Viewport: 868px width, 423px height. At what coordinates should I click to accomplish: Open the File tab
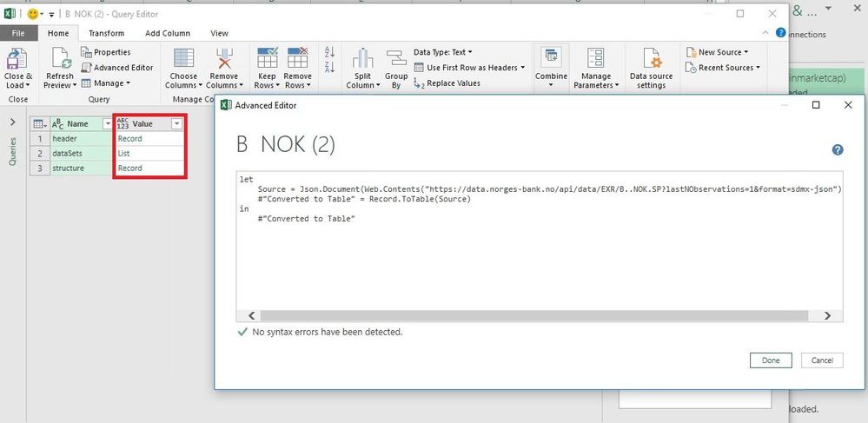pos(17,33)
